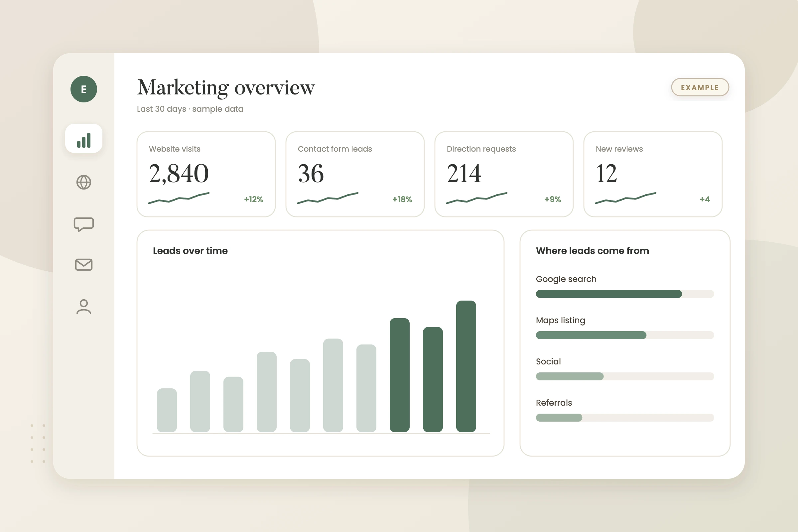798x532 pixels.
Task: Click the New reviews label
Action: click(619, 149)
